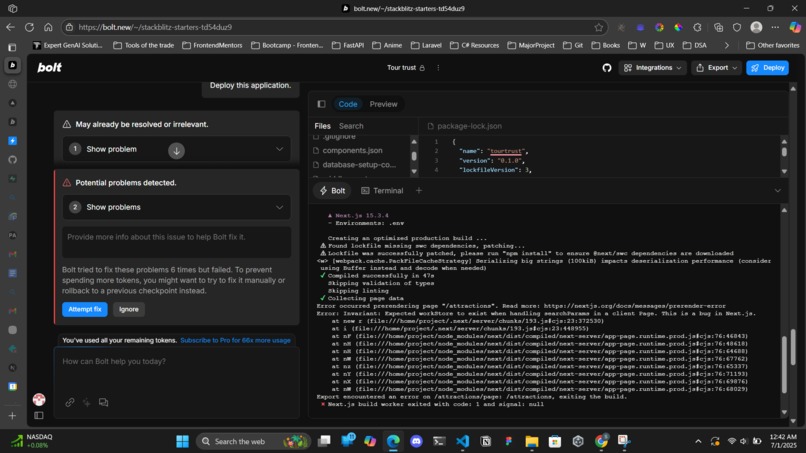
Task: Expand the Show problem row numbered 1
Action: 176,149
